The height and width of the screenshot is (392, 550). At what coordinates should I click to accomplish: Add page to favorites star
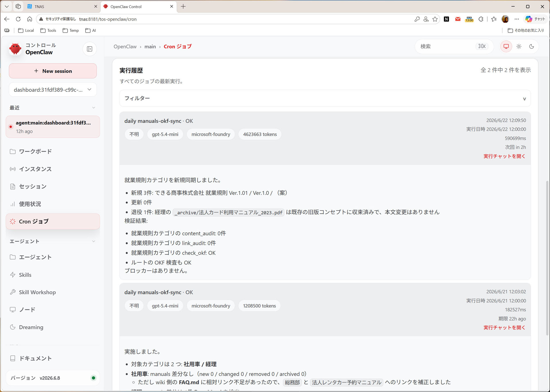(x=435, y=19)
